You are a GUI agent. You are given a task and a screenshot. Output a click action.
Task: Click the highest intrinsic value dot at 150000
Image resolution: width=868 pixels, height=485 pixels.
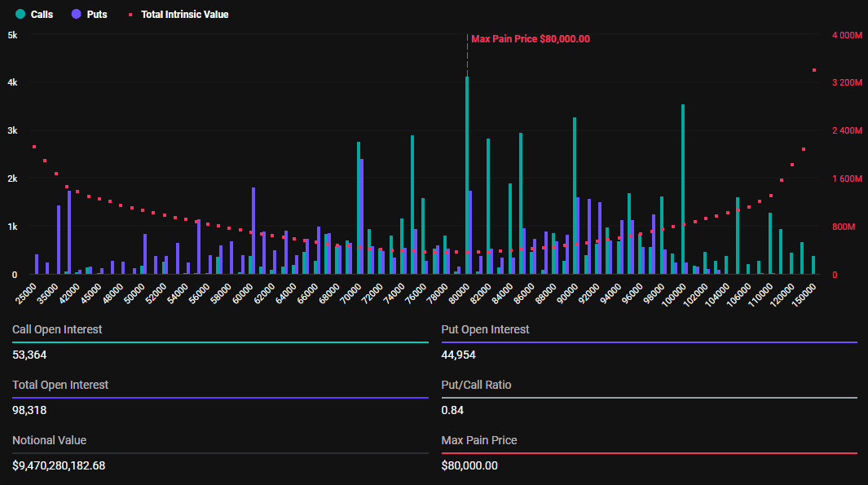813,70
